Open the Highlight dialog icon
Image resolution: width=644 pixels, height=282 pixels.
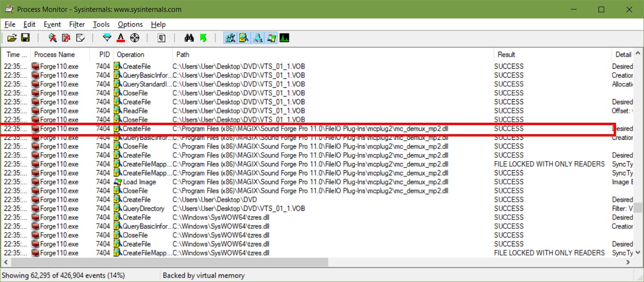(121, 38)
